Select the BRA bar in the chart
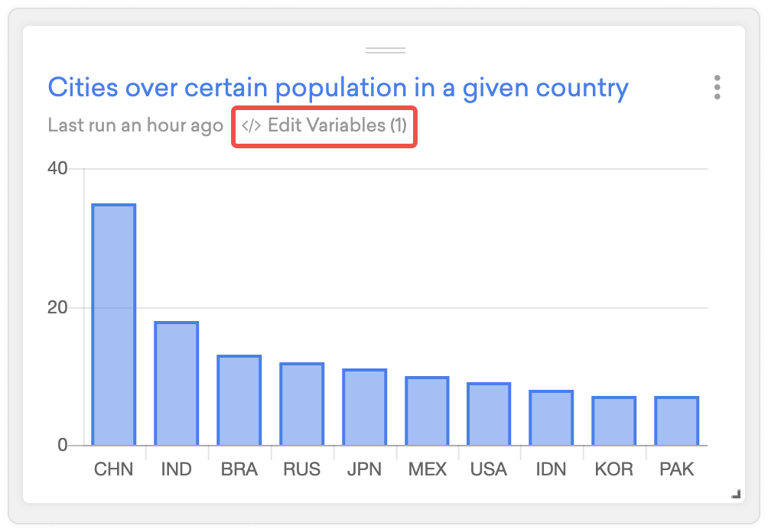Viewport: 768px width, 532px height. click(239, 401)
